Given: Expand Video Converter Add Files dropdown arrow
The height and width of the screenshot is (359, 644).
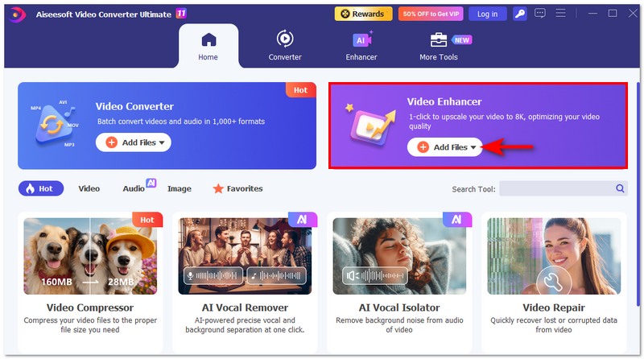Looking at the screenshot, I should pyautogui.click(x=162, y=143).
